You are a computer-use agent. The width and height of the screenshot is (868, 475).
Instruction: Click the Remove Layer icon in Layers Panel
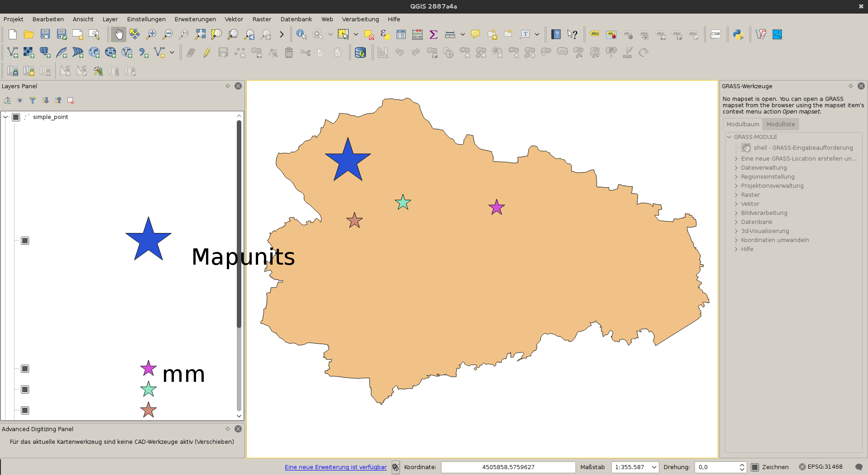coord(71,100)
